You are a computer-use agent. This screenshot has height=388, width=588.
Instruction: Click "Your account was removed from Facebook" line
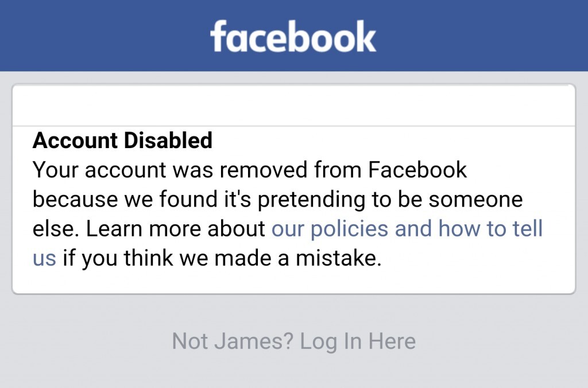[250, 170]
